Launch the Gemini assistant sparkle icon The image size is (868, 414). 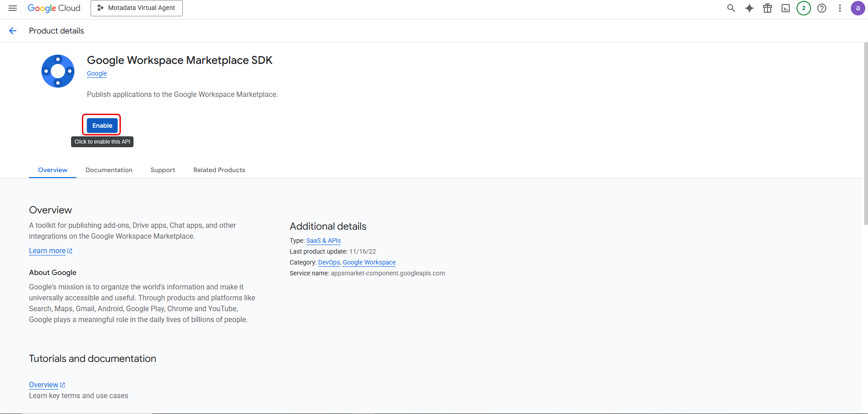(749, 8)
